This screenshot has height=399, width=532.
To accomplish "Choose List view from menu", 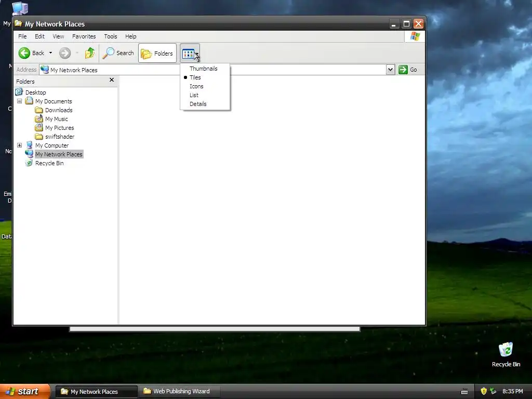I will click(x=194, y=95).
